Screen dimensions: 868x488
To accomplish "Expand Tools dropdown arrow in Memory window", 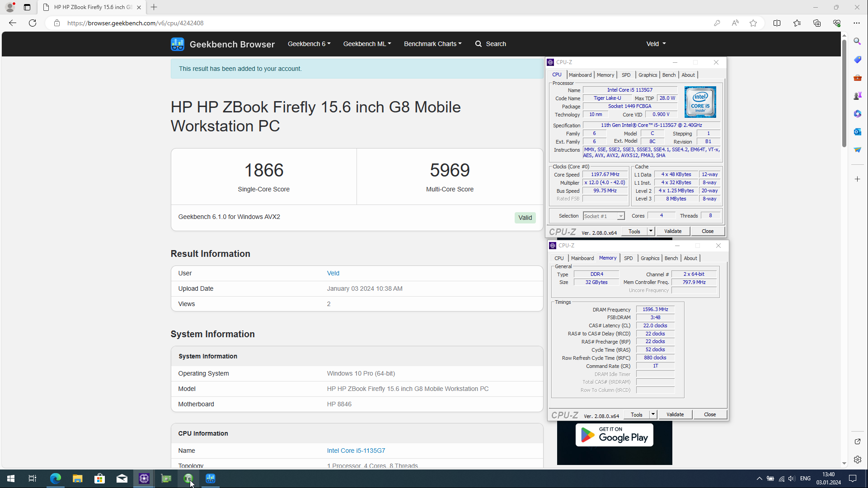I will (x=653, y=414).
